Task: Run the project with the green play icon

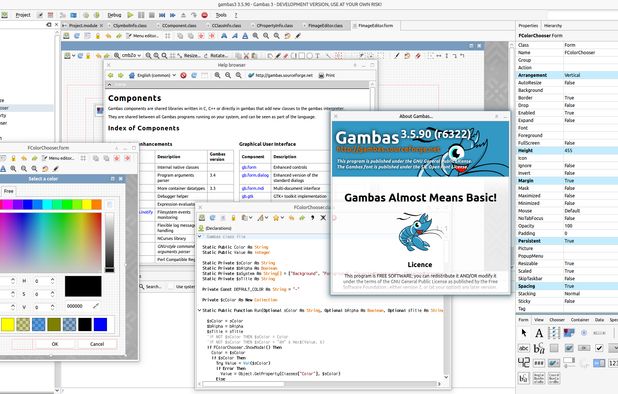Action: pyautogui.click(x=130, y=15)
